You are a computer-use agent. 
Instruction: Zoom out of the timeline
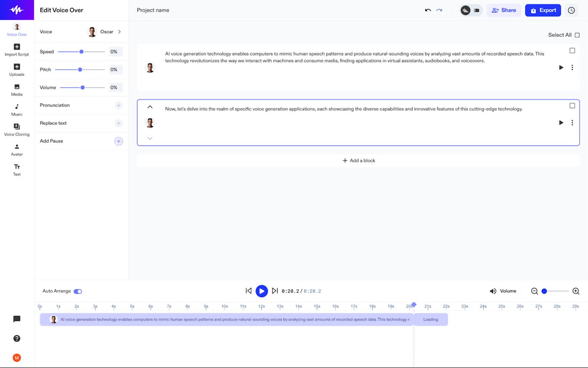tap(534, 291)
